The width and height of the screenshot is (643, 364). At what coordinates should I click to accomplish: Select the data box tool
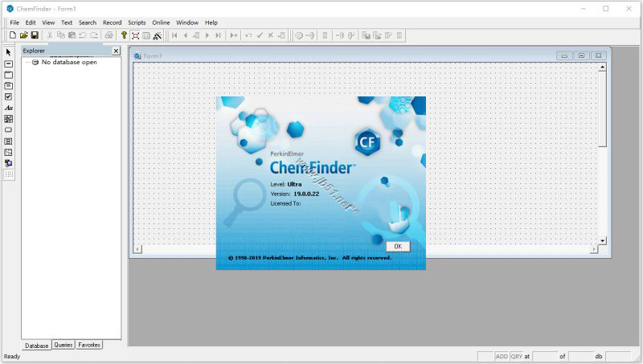coord(9,64)
